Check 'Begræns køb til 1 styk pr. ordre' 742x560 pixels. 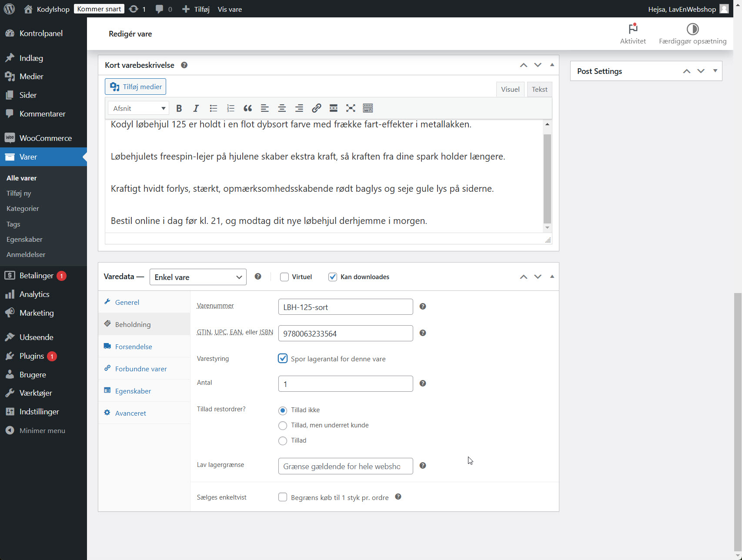(283, 497)
